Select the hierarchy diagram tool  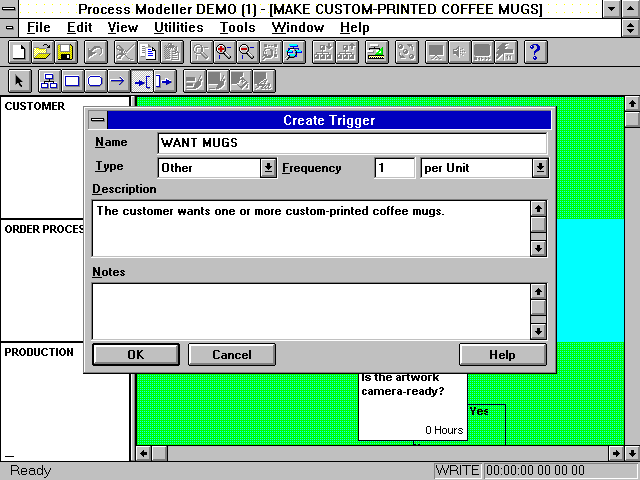pyautogui.click(x=48, y=81)
